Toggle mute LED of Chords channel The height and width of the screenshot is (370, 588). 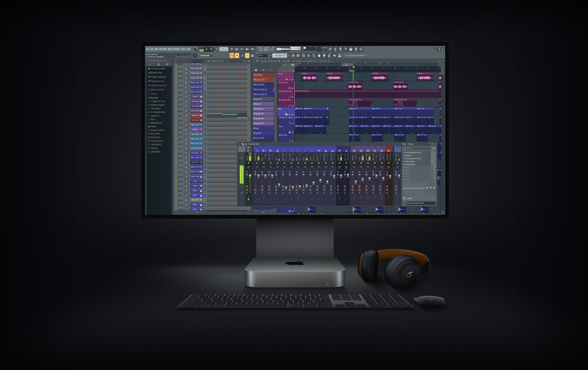(176, 97)
